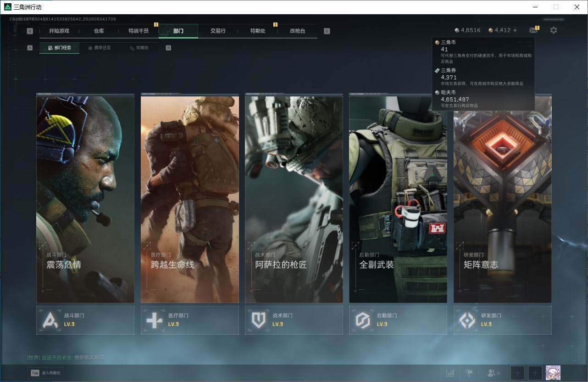Click the empty teammate slot beside the avatar

[535, 373]
